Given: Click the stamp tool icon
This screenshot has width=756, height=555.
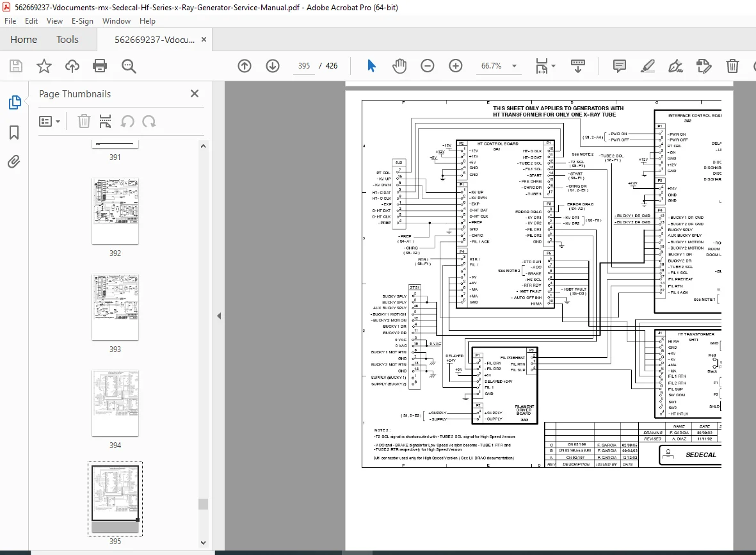Looking at the screenshot, I should pos(704,66).
